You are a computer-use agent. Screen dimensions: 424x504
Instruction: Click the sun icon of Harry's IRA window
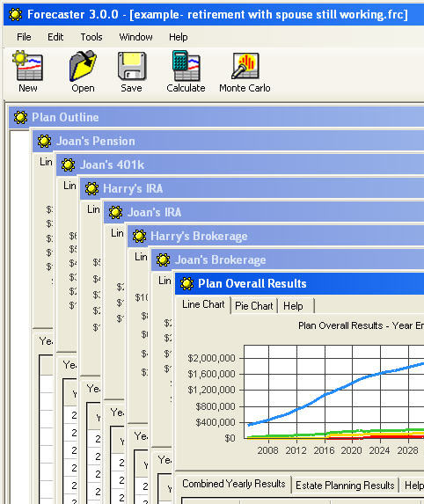(92, 189)
